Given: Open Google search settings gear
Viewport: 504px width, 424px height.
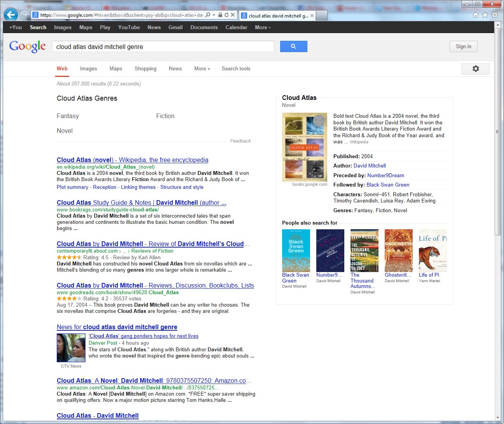Looking at the screenshot, I should (476, 69).
